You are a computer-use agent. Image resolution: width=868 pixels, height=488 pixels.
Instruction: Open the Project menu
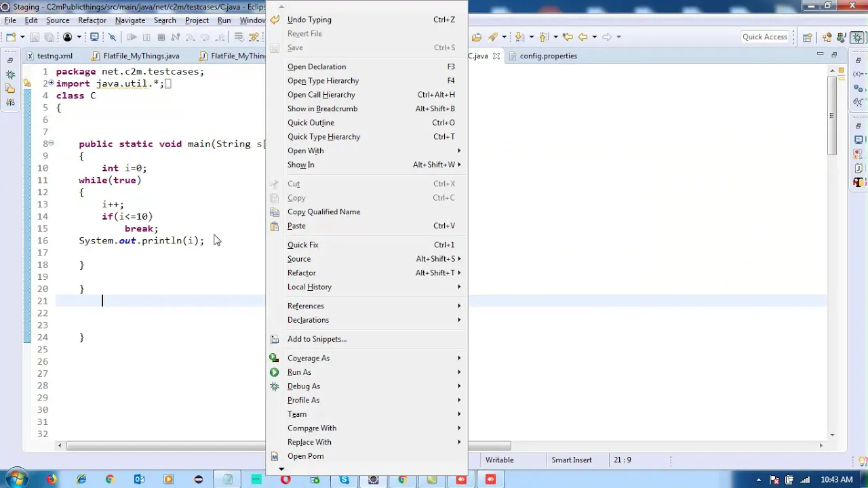[x=197, y=20]
